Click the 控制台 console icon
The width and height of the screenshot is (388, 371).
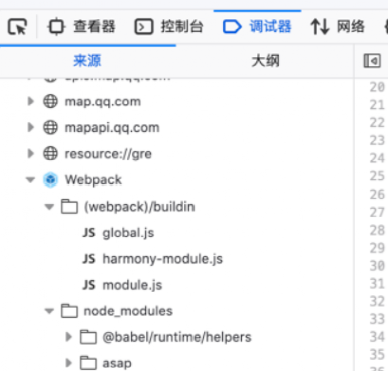(x=144, y=27)
